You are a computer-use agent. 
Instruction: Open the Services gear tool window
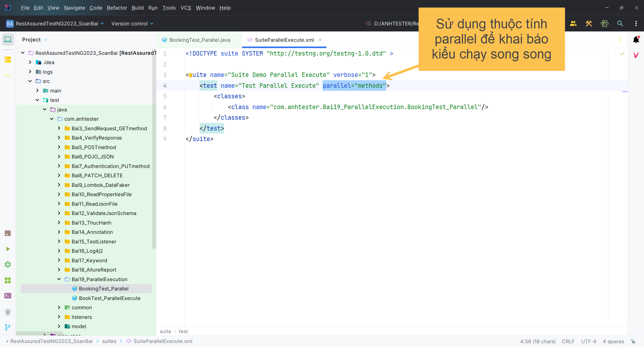[x=8, y=265]
